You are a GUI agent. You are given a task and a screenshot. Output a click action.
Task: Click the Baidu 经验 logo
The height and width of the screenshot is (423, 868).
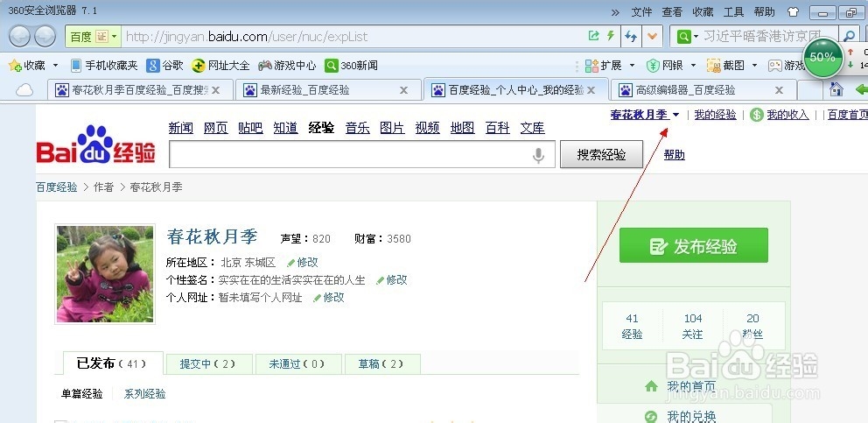[95, 145]
